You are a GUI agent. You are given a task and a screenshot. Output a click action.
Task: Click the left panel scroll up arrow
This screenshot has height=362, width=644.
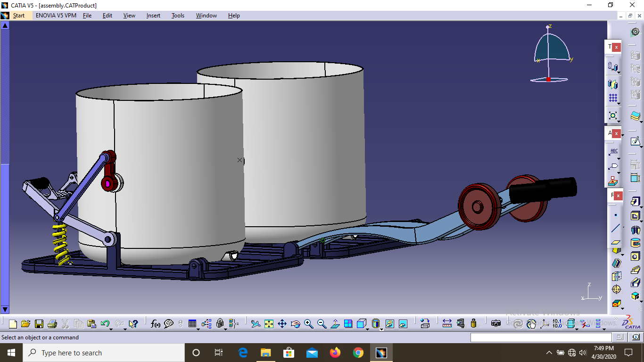click(5, 25)
